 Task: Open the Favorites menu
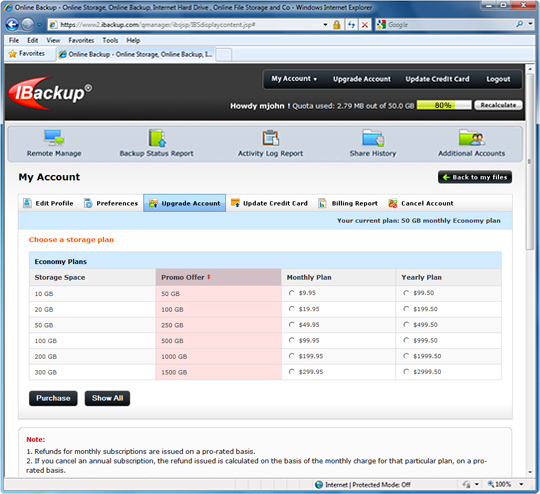click(81, 40)
